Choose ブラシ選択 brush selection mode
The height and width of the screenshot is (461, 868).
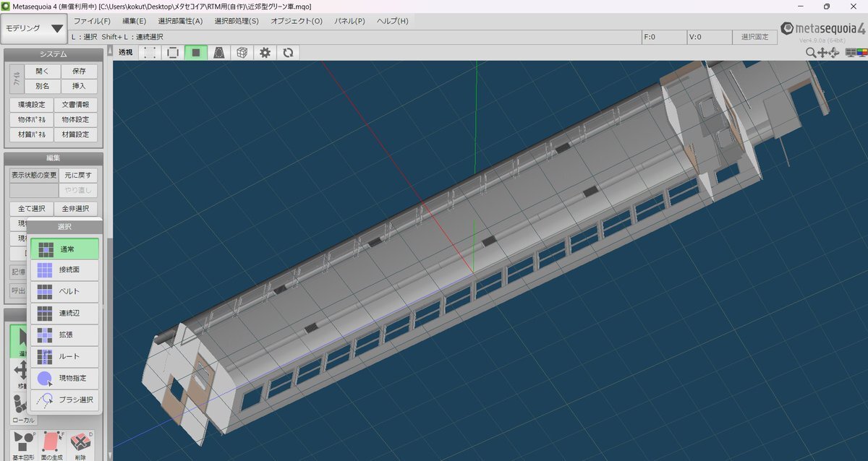pos(64,400)
